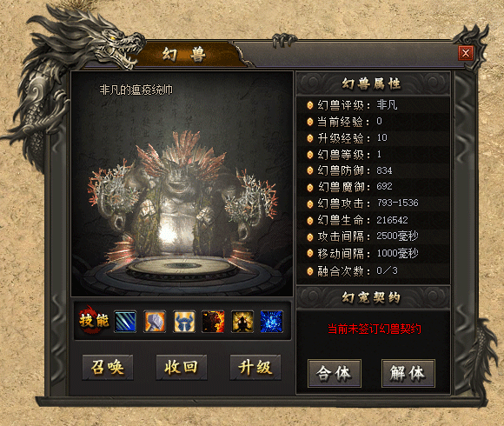Click the 幻兽属性 panel header
The height and width of the screenshot is (426, 504).
pyautogui.click(x=373, y=84)
